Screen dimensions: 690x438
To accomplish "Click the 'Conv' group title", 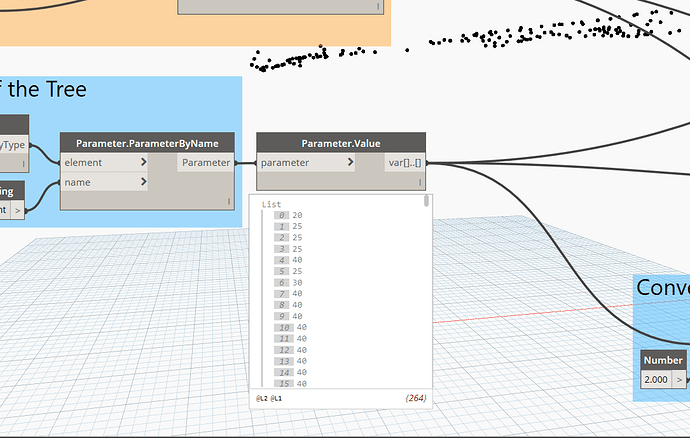I will (663, 287).
